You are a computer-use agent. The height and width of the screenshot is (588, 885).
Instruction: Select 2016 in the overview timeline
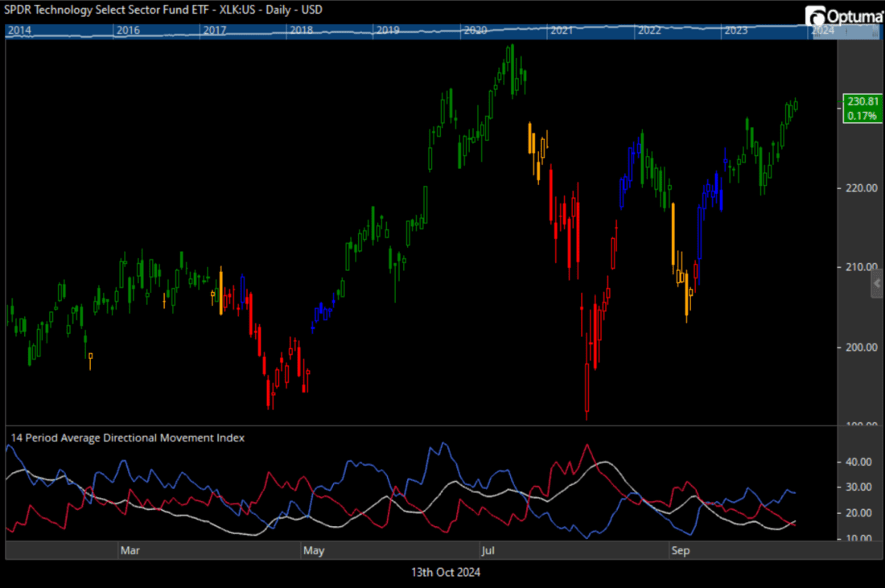pyautogui.click(x=128, y=31)
